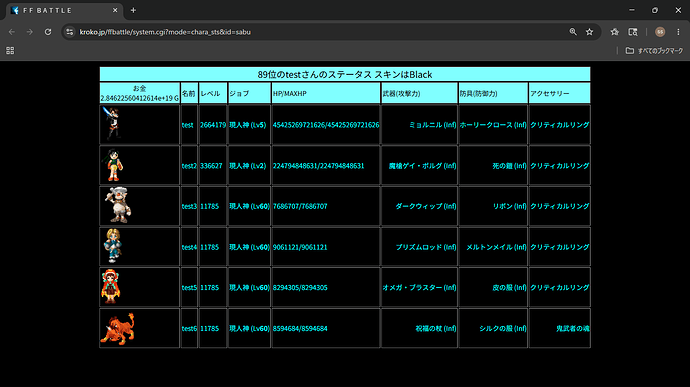Screen dimensions: 690x387
Task: Click the address bar URL
Action: click(x=165, y=32)
